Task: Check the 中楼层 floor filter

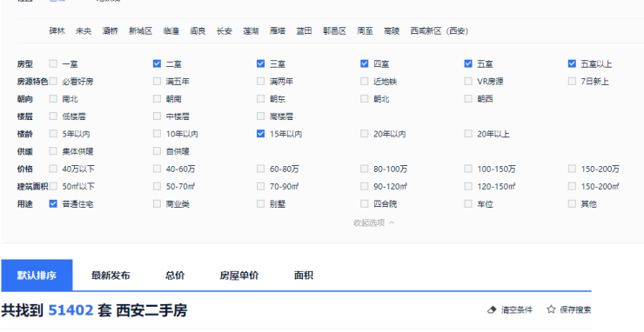Action: 157,116
